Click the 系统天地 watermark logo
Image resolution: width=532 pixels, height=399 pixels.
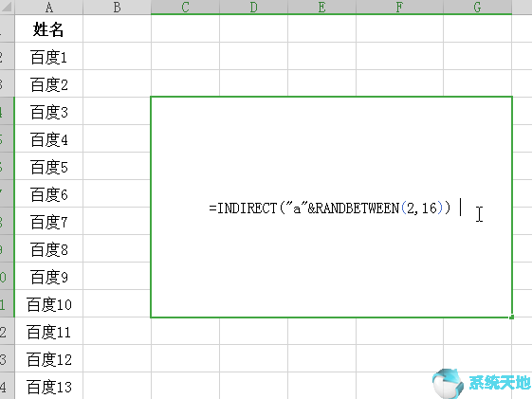click(482, 383)
